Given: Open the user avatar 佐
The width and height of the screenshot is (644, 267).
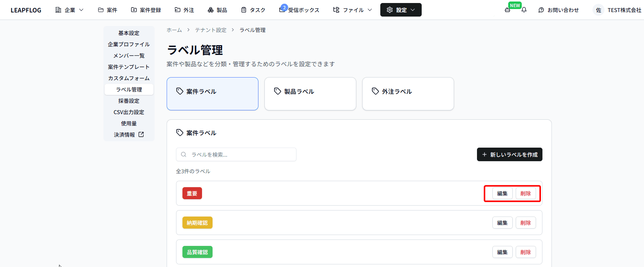Looking at the screenshot, I should pyautogui.click(x=598, y=10).
